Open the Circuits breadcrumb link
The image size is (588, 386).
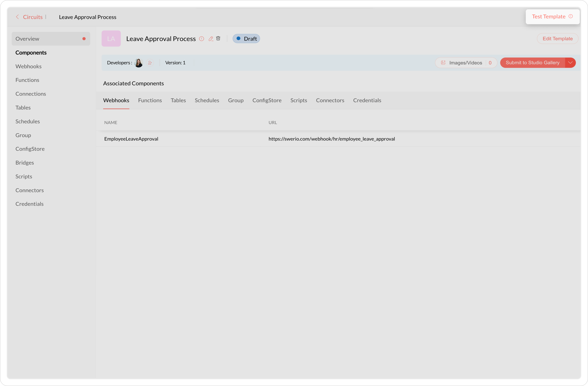coord(33,17)
